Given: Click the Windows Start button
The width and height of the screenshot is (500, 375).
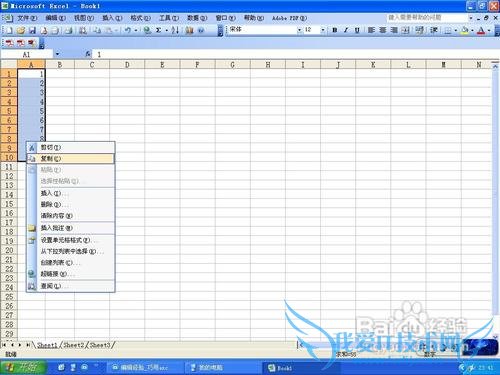Looking at the screenshot, I should 23,367.
